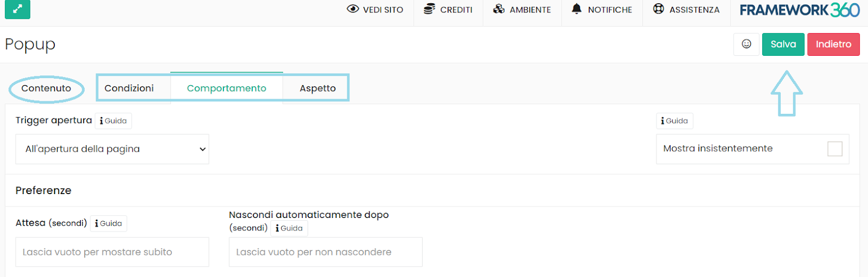Open the Condizioni tab
868x277 pixels.
(129, 88)
